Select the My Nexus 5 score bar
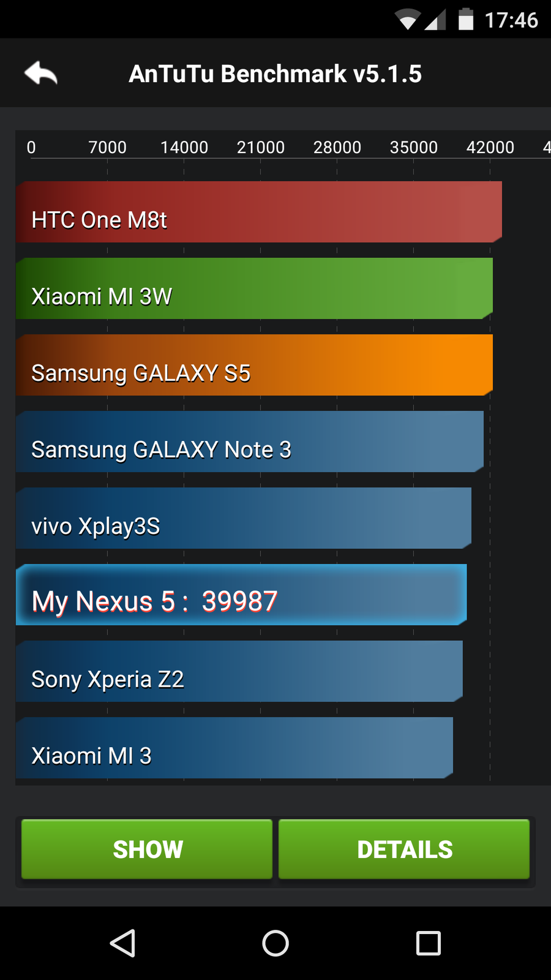 point(241,595)
